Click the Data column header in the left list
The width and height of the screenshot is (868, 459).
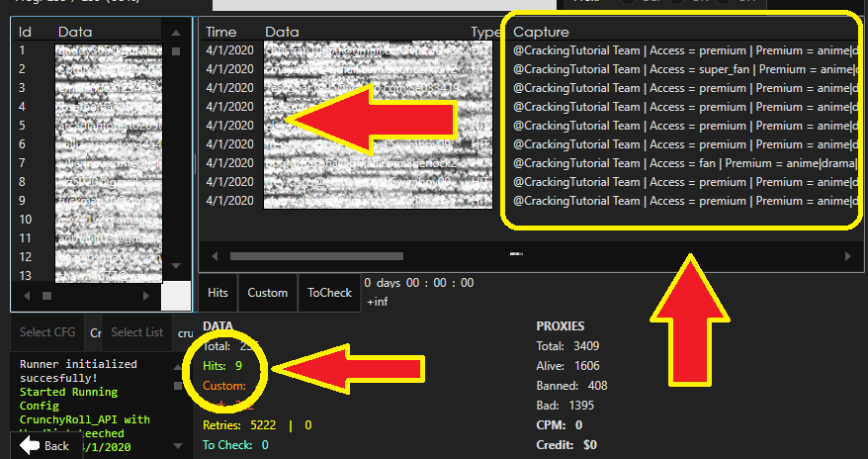(x=75, y=32)
